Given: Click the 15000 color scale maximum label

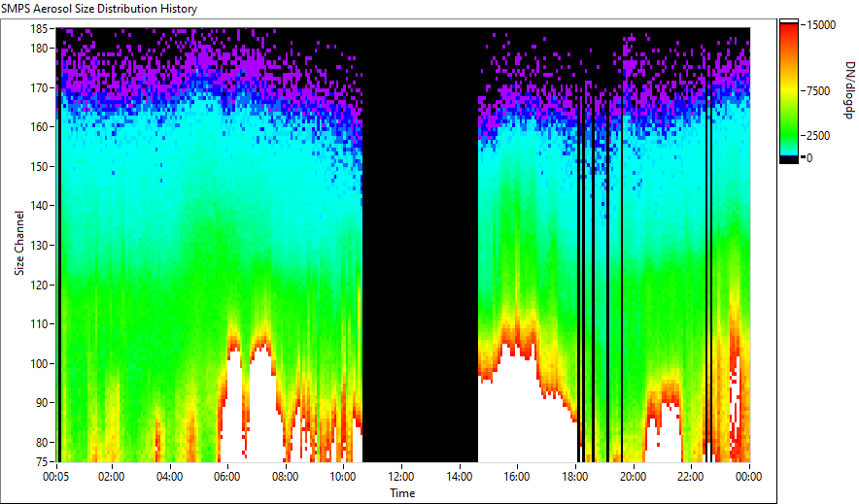Looking at the screenshot, I should point(821,25).
